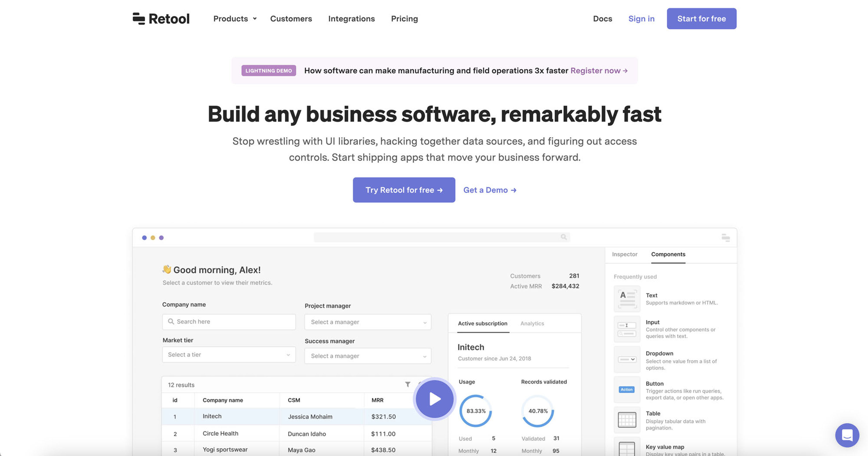Open the chat widget bubble
The width and height of the screenshot is (868, 456).
coord(847,435)
